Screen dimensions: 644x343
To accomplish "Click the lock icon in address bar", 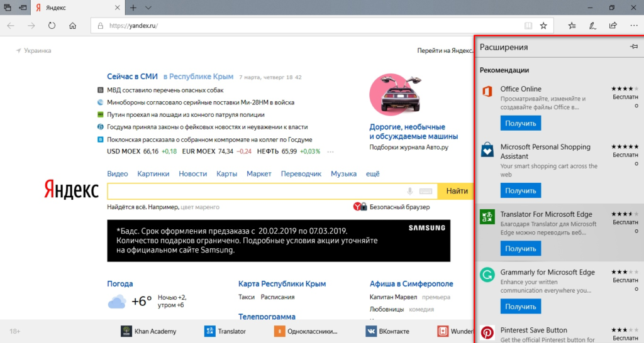I will tap(100, 25).
